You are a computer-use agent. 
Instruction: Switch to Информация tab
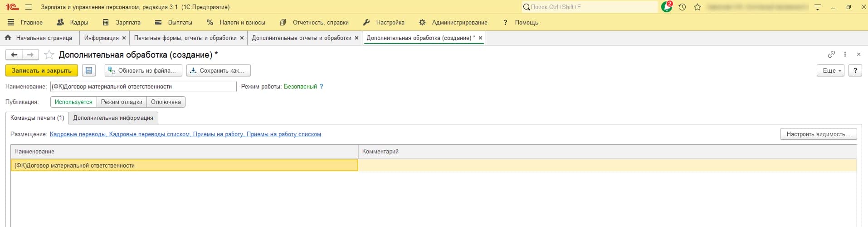(x=101, y=38)
